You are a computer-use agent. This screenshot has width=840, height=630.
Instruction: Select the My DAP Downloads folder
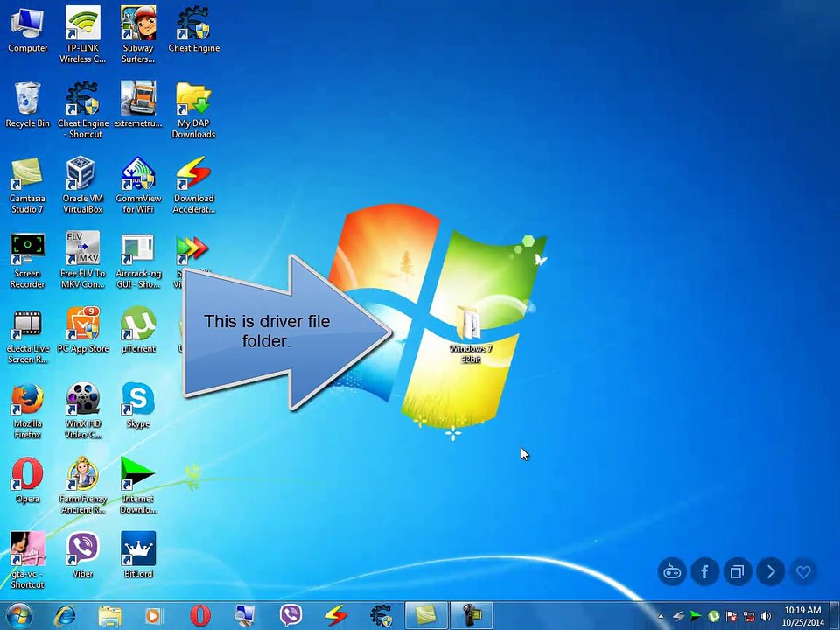(193, 110)
